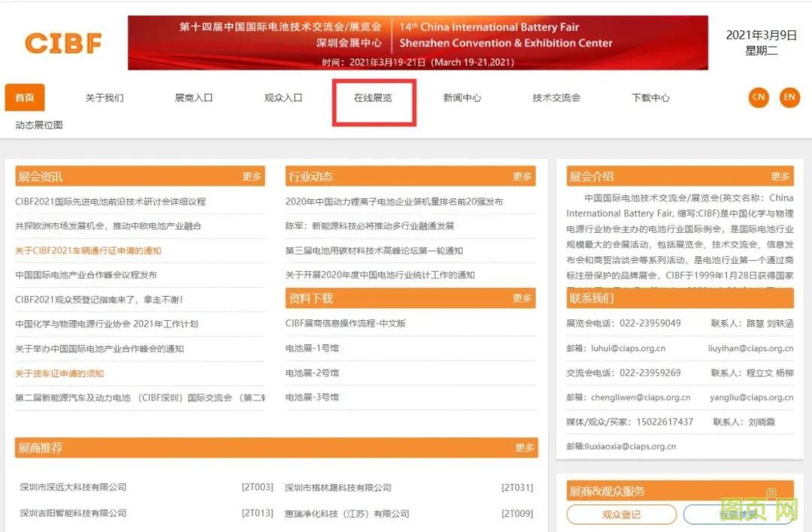Go to 下载中心 download center
The height and width of the screenshot is (532, 812).
pyautogui.click(x=650, y=97)
